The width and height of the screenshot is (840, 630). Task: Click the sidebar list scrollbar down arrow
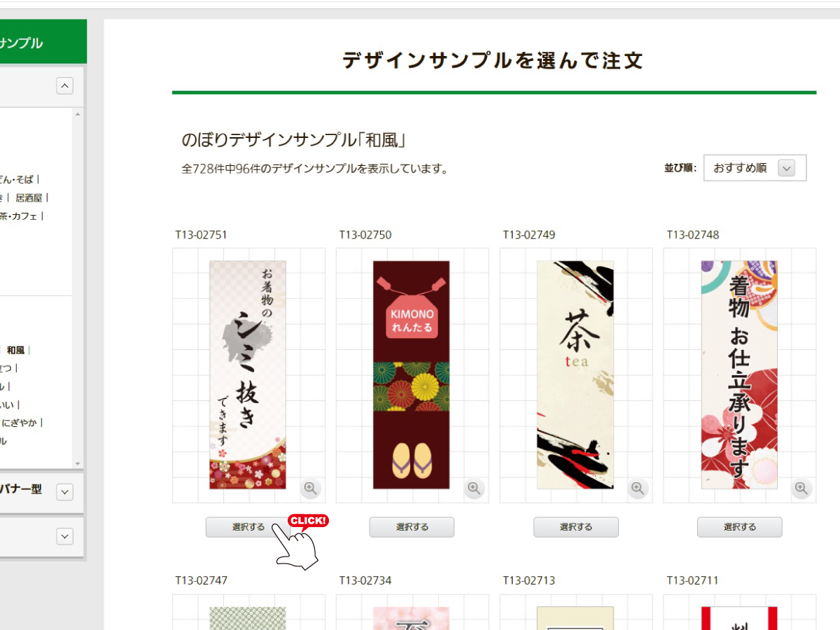click(x=78, y=463)
